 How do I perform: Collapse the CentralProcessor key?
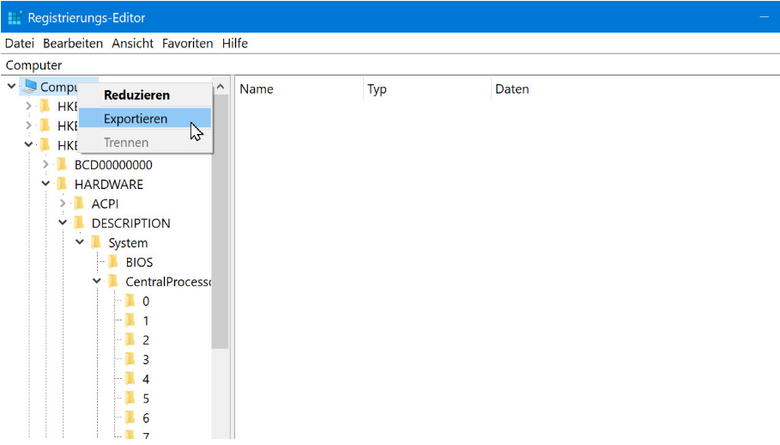(97, 282)
